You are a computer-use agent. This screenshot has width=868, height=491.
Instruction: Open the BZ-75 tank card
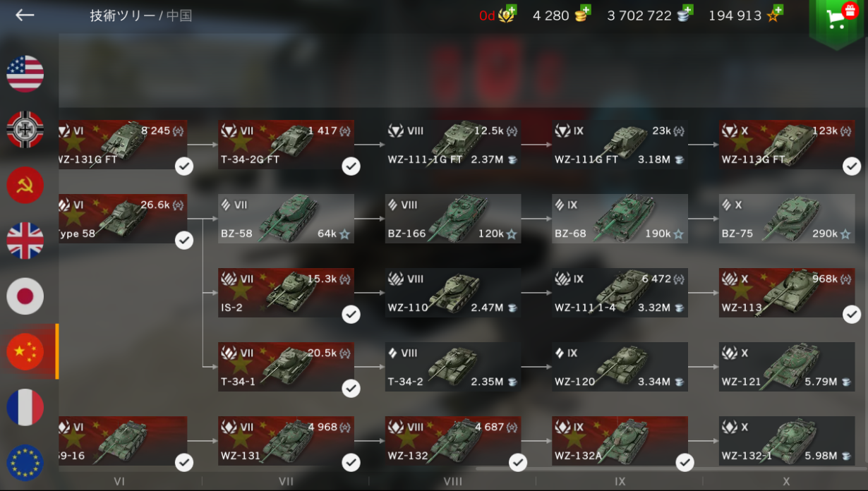point(787,219)
